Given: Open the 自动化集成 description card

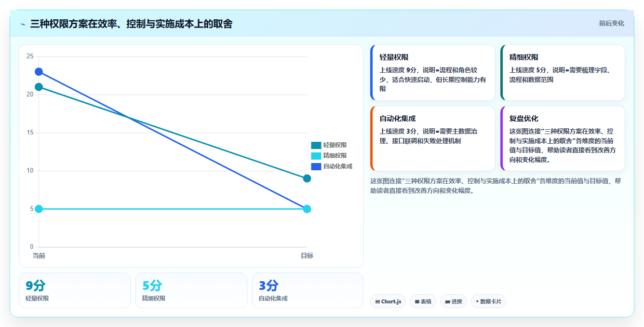Looking at the screenshot, I should [433, 138].
